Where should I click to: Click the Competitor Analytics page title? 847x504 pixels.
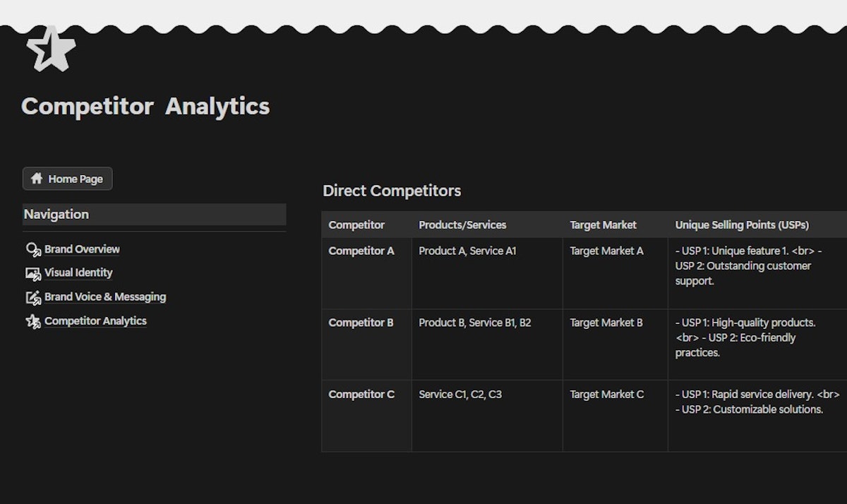point(145,107)
